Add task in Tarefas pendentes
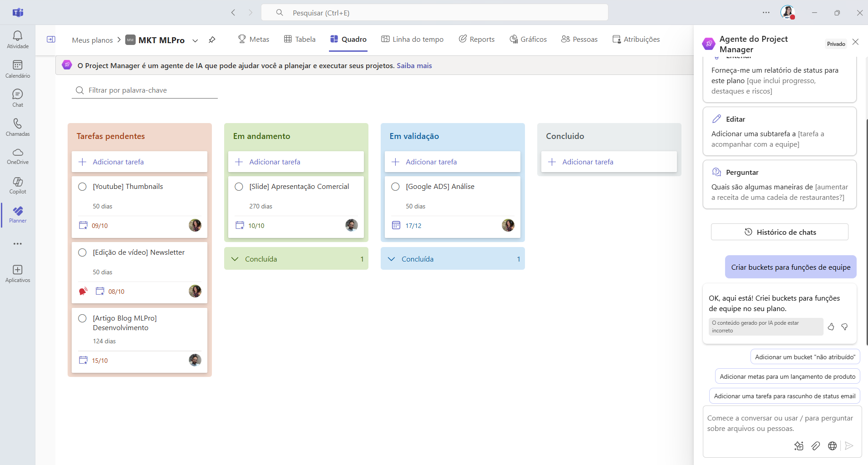The width and height of the screenshot is (868, 465). tap(139, 162)
